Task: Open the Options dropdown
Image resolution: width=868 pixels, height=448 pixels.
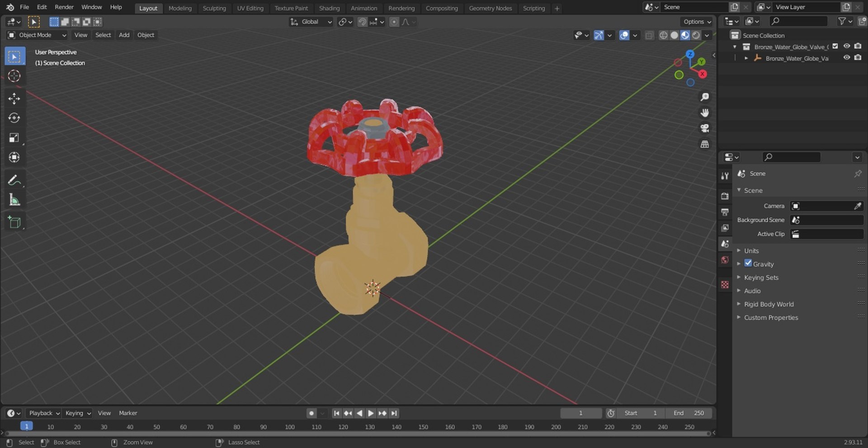Action: pyautogui.click(x=697, y=22)
